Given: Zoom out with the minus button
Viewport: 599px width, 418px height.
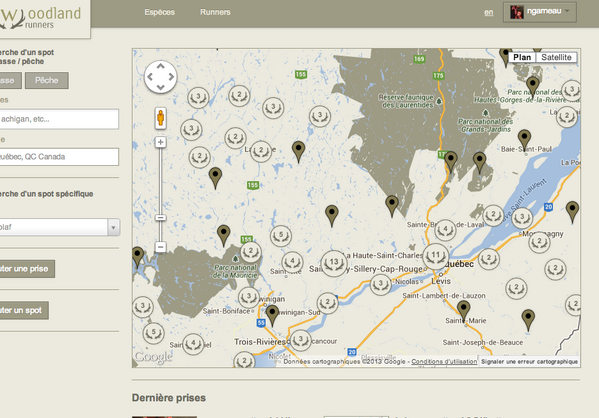Looking at the screenshot, I should tap(160, 247).
